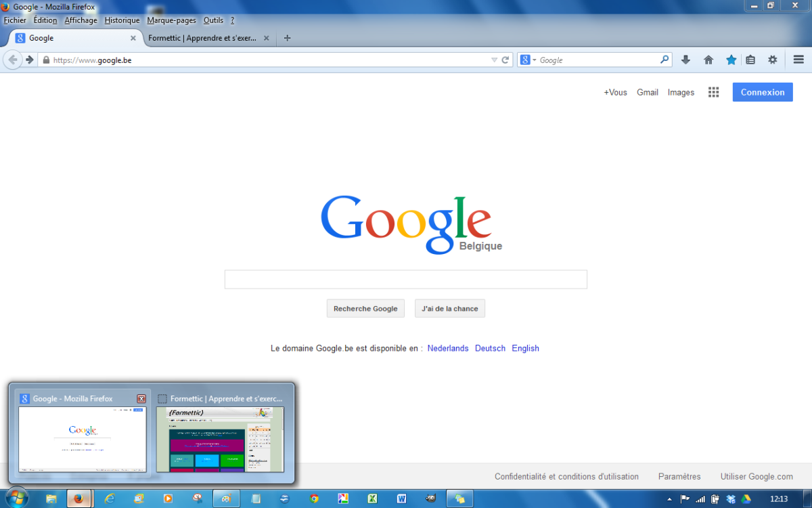The height and width of the screenshot is (508, 812).
Task: Open the Historique menu
Action: [122, 20]
